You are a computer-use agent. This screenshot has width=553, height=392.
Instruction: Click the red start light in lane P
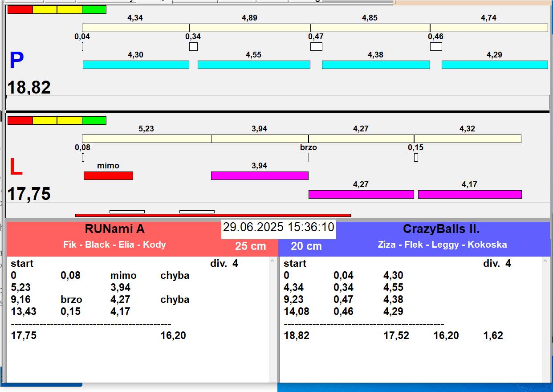(x=20, y=9)
